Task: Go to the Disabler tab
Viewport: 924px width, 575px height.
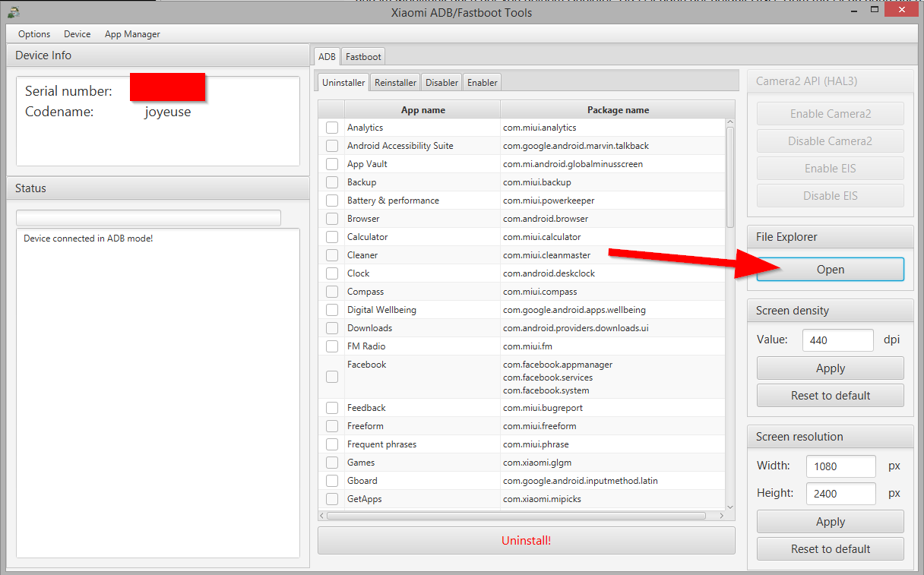Action: (x=441, y=83)
